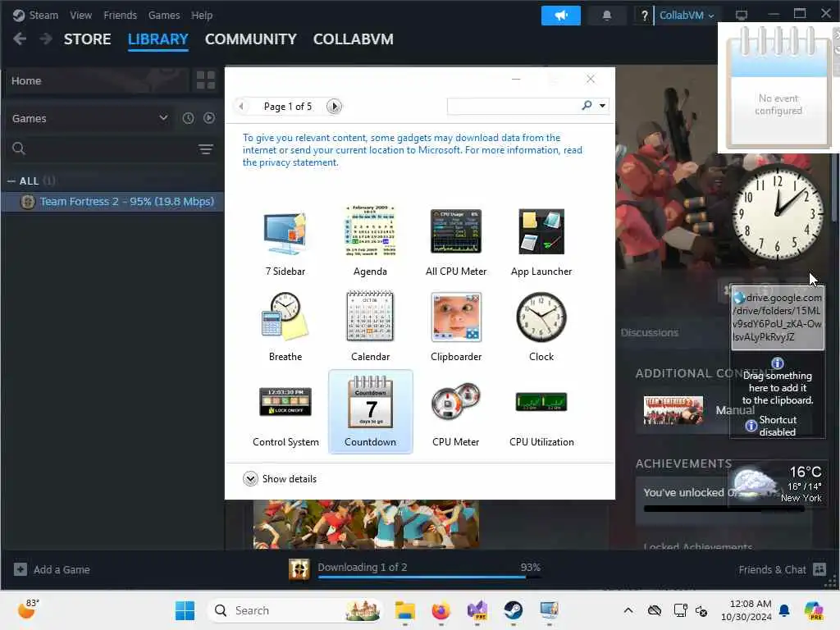Open the View menu in Steam
This screenshot has height=630, width=840.
80,15
